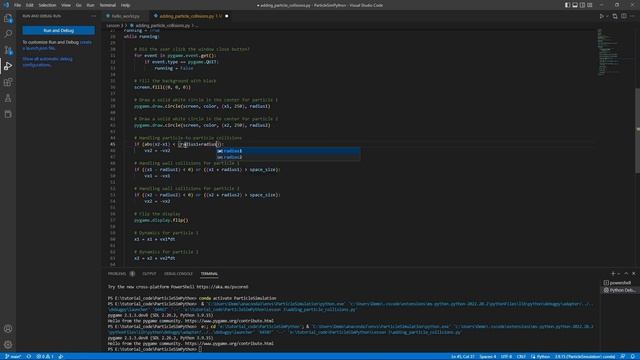Click the breadcrumb file name adding_particle_collisions.py
This screenshot has width=640, height=360.
pos(162,25)
